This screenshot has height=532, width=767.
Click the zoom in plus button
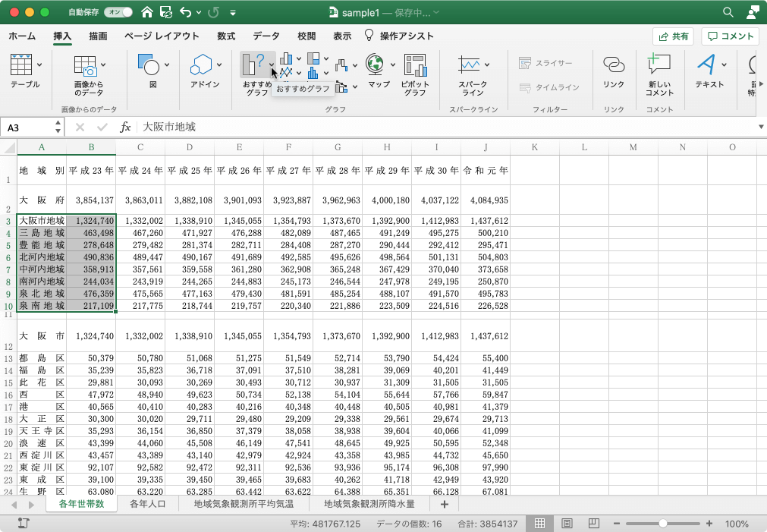click(709, 523)
